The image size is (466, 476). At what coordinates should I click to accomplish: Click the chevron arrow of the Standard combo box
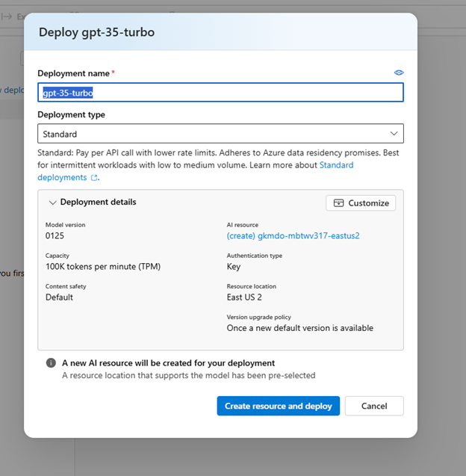[x=394, y=134]
